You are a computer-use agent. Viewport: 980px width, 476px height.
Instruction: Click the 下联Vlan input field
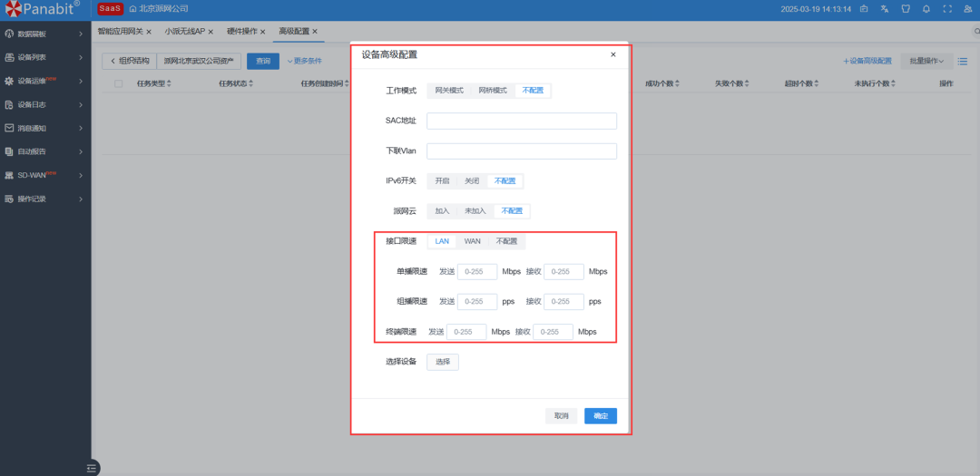tap(522, 151)
